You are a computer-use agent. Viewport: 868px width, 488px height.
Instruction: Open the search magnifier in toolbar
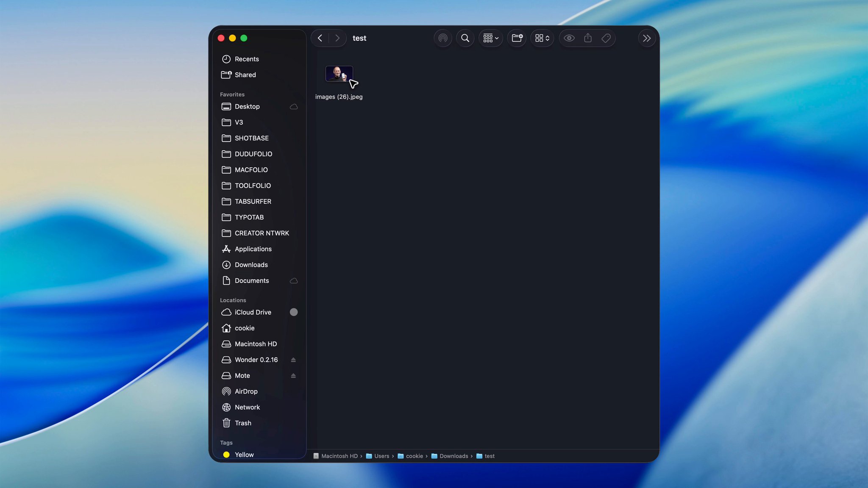click(465, 38)
